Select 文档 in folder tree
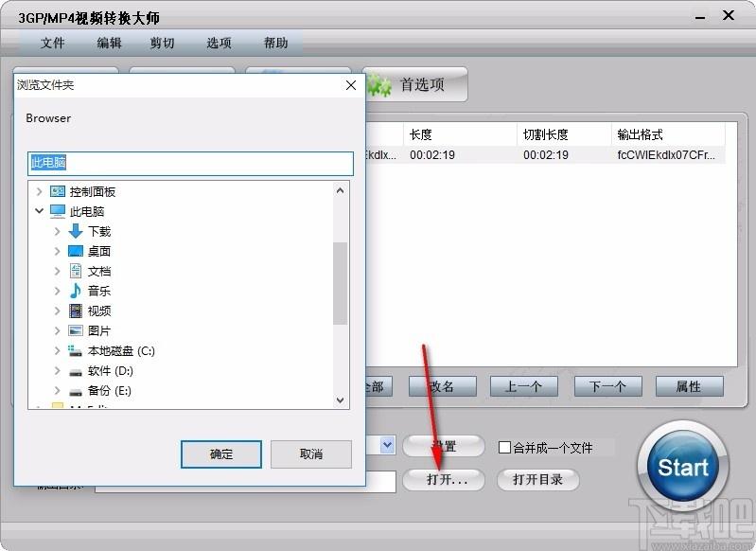Screen dimensions: 756x551 pyautogui.click(x=99, y=271)
